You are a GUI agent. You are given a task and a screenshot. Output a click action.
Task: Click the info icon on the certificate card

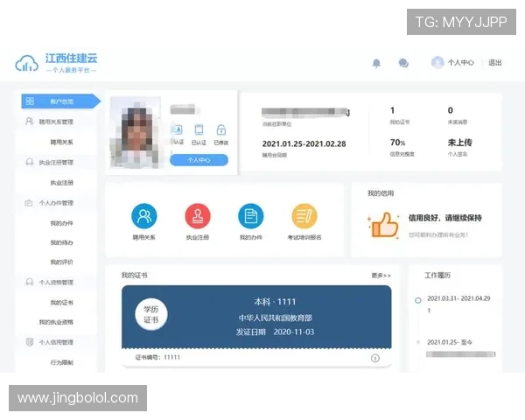(375, 359)
